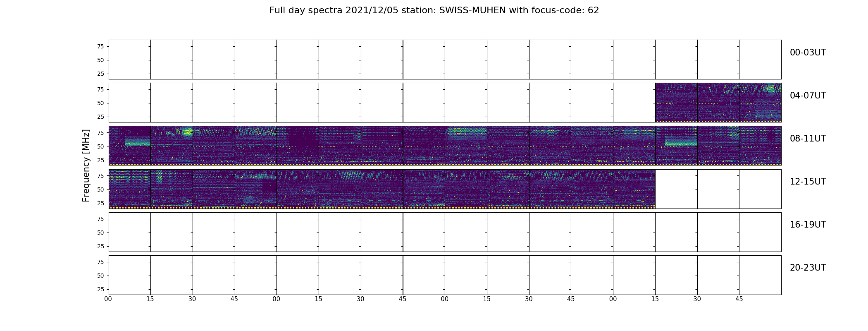Click the '75' tick of the 12-15UT row

point(100,175)
